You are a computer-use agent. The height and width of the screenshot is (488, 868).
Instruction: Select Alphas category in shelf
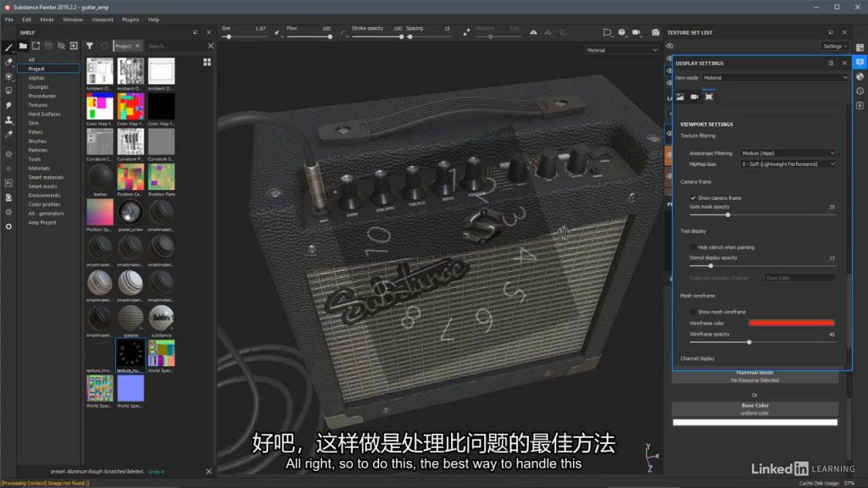[x=36, y=78]
